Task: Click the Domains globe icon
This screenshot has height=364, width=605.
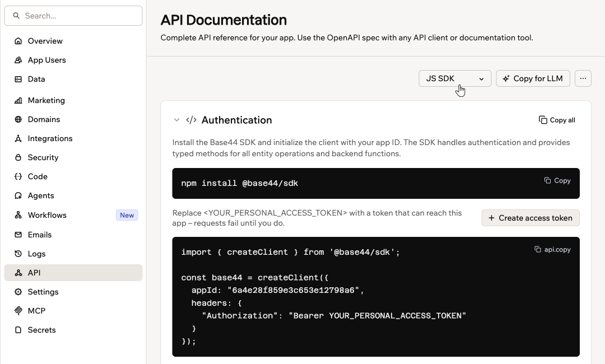Action: [18, 119]
